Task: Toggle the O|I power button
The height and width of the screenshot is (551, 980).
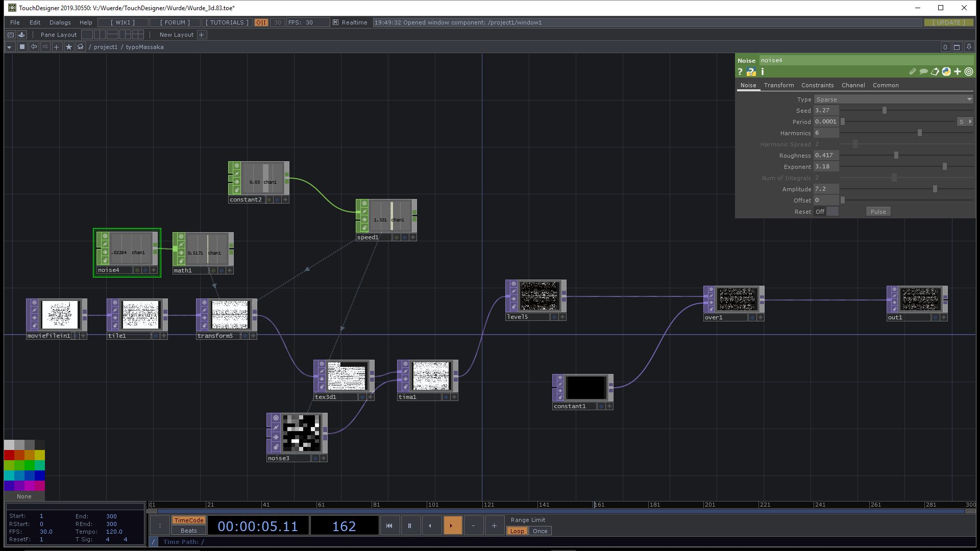Action: (261, 22)
